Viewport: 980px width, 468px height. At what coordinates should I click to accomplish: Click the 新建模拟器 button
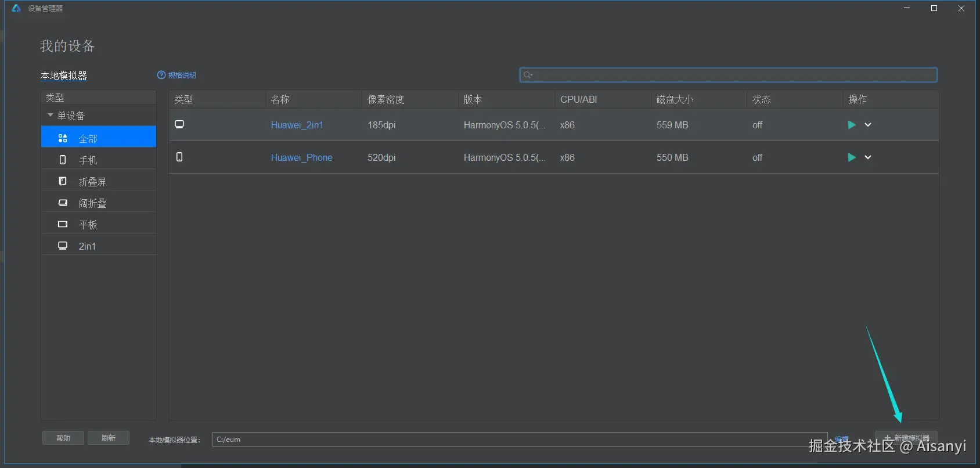(x=906, y=438)
